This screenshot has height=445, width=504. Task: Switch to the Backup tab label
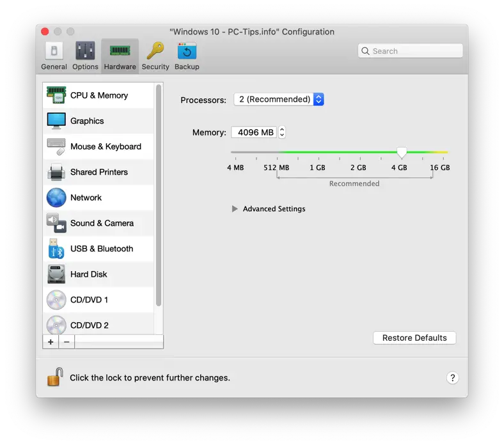click(187, 66)
